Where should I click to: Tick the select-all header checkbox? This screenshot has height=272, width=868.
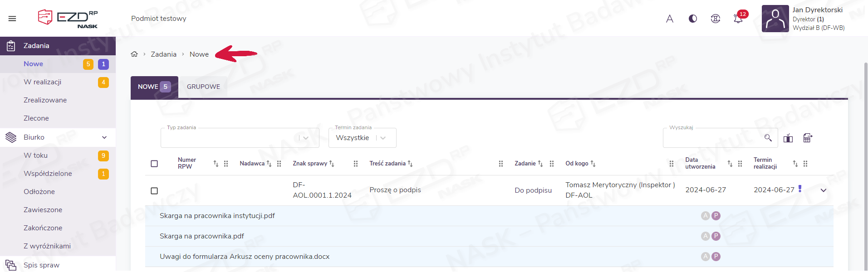154,164
